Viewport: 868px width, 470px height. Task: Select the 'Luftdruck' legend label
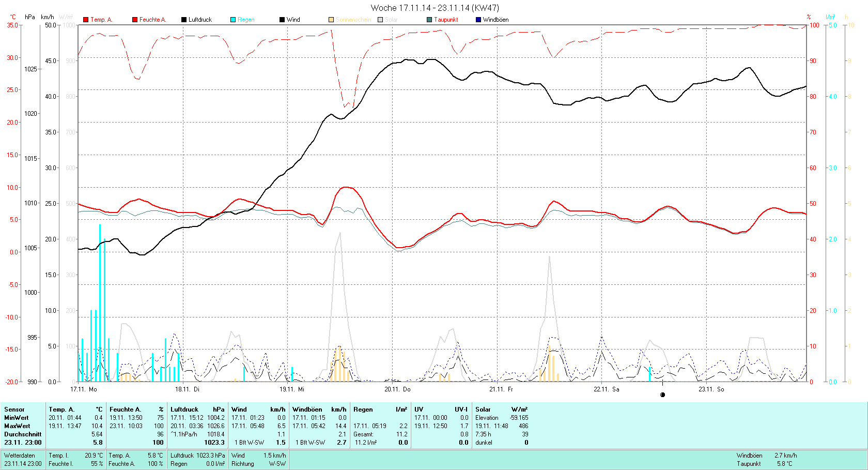point(200,20)
